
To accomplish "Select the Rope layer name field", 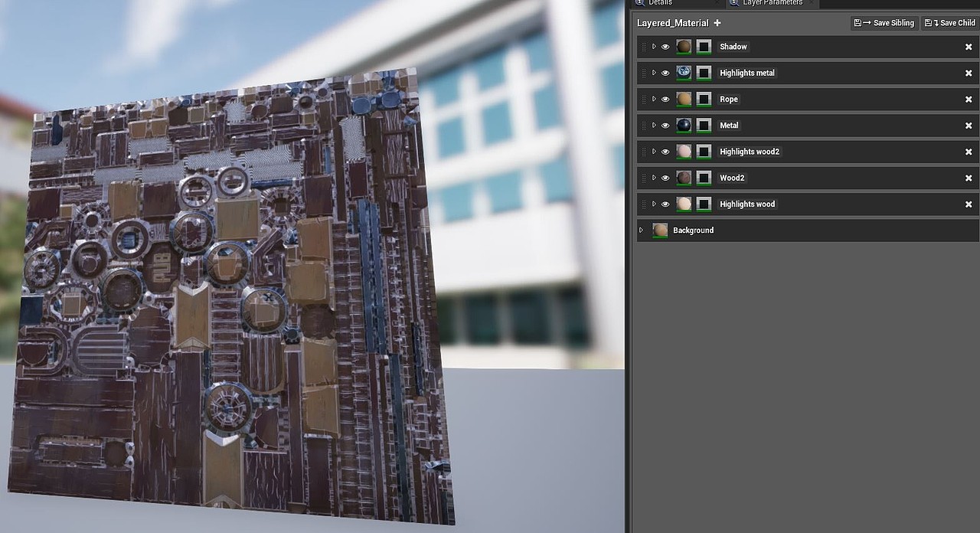I will point(729,99).
